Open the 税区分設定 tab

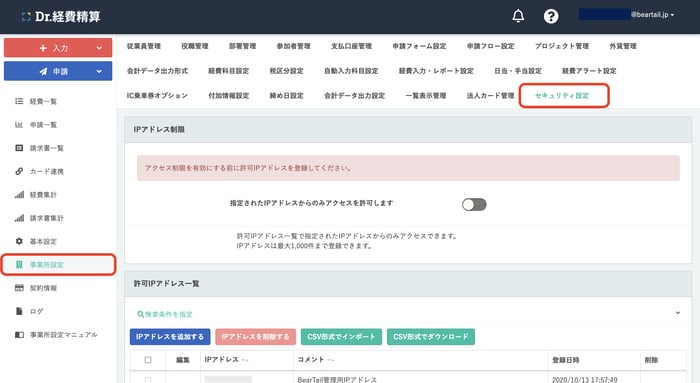pos(287,71)
